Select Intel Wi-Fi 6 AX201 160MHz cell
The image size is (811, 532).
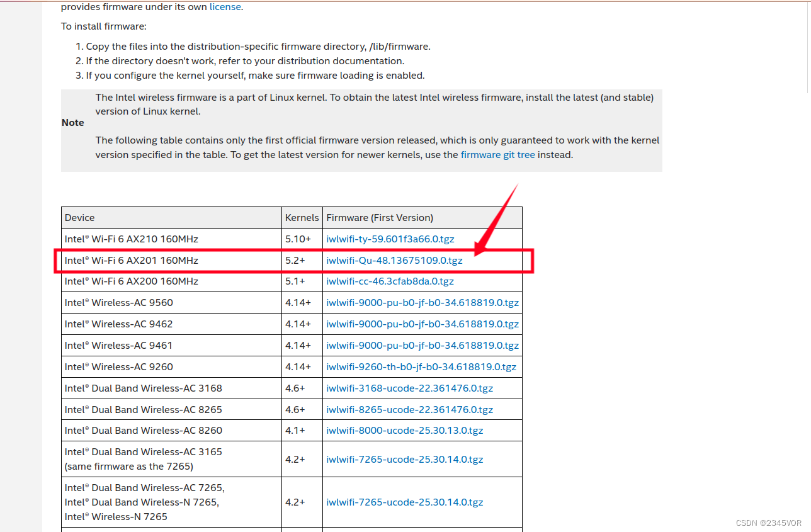click(x=171, y=260)
